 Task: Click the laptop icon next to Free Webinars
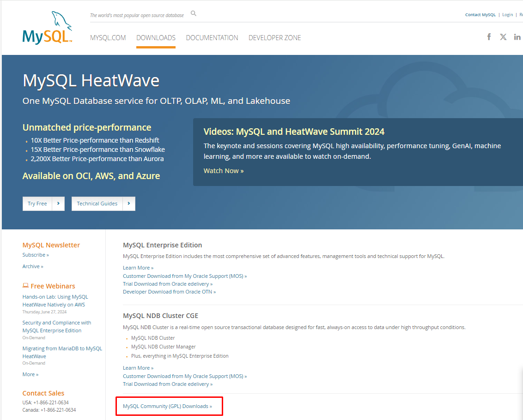25,286
